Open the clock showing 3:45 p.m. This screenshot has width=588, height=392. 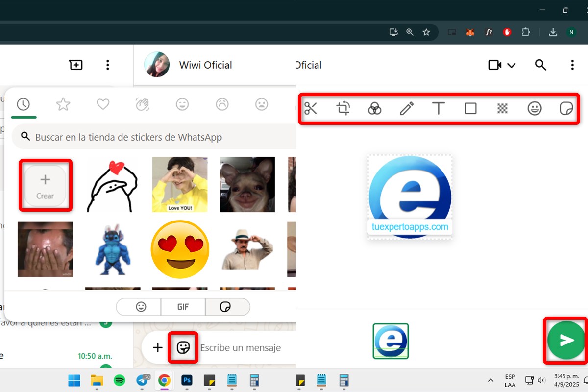pyautogui.click(x=566, y=380)
